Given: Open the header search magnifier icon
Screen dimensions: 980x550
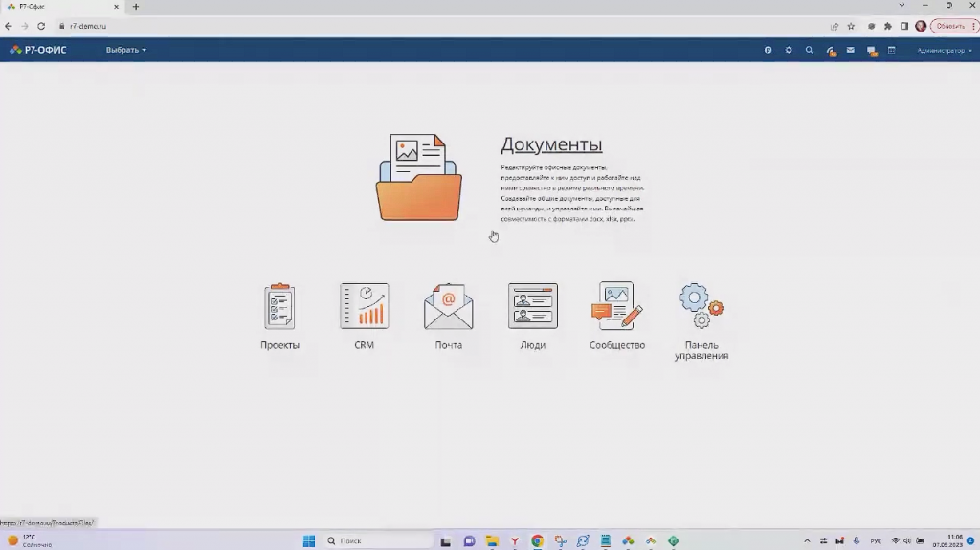Looking at the screenshot, I should pyautogui.click(x=810, y=50).
